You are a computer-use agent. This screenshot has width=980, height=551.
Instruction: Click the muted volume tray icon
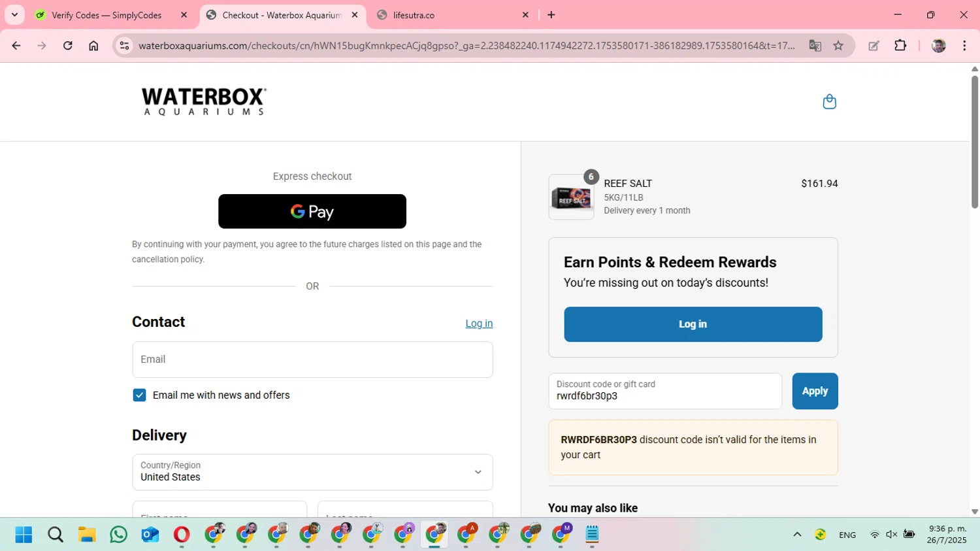[x=891, y=535]
